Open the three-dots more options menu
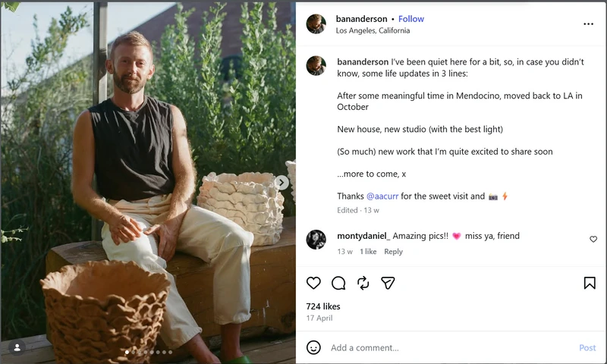The width and height of the screenshot is (607, 364). [589, 24]
